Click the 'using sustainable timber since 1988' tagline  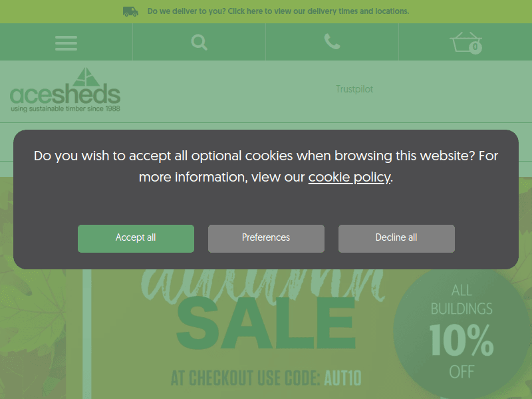[65, 108]
